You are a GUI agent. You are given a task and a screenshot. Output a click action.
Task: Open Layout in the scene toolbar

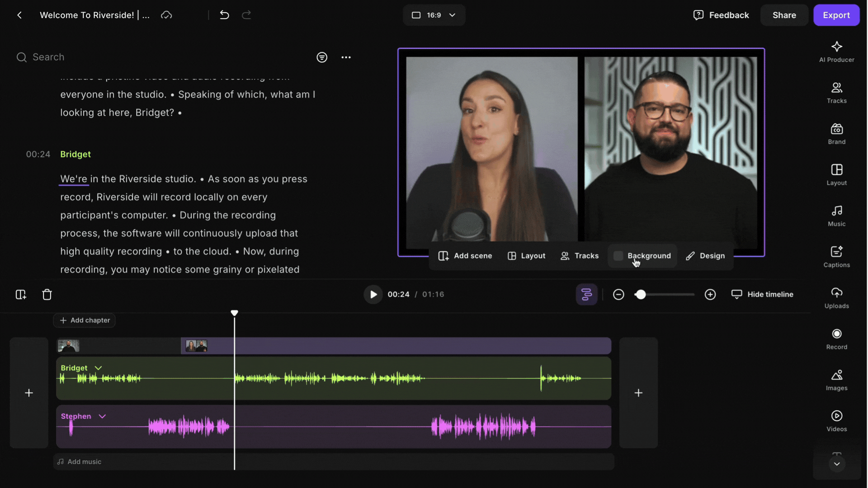(x=526, y=256)
